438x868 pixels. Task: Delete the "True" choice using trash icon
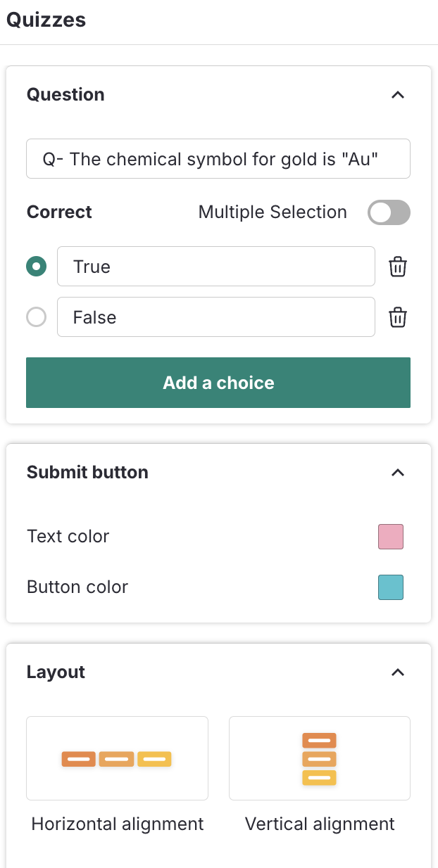pos(398,267)
